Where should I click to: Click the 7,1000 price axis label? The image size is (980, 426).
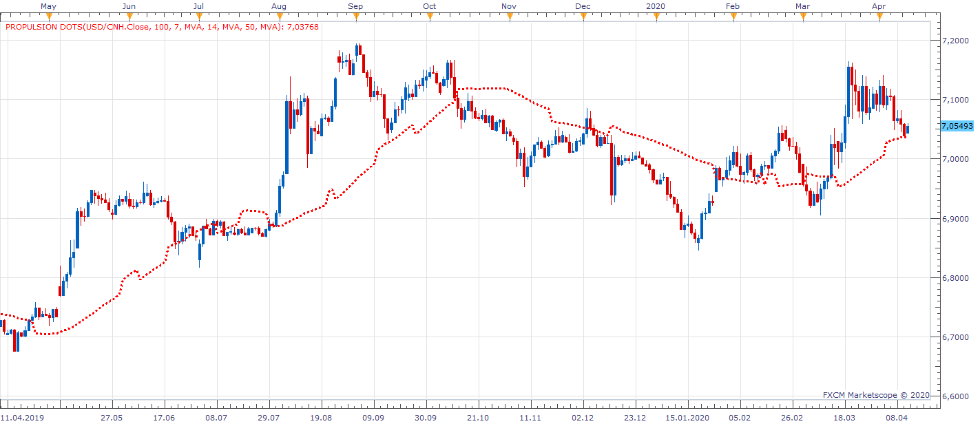(x=954, y=100)
